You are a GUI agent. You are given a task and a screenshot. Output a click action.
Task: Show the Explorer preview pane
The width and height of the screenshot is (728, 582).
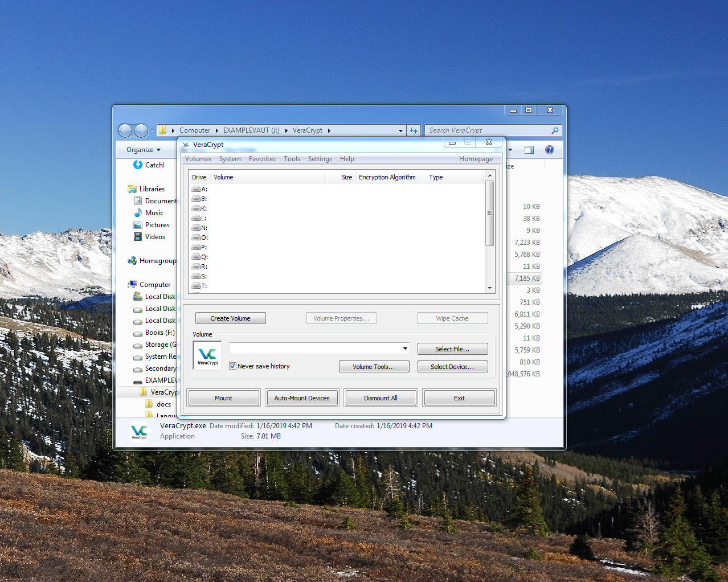529,150
